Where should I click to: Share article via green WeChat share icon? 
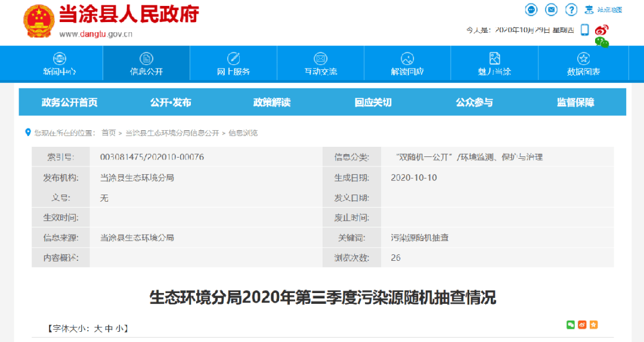tap(571, 325)
